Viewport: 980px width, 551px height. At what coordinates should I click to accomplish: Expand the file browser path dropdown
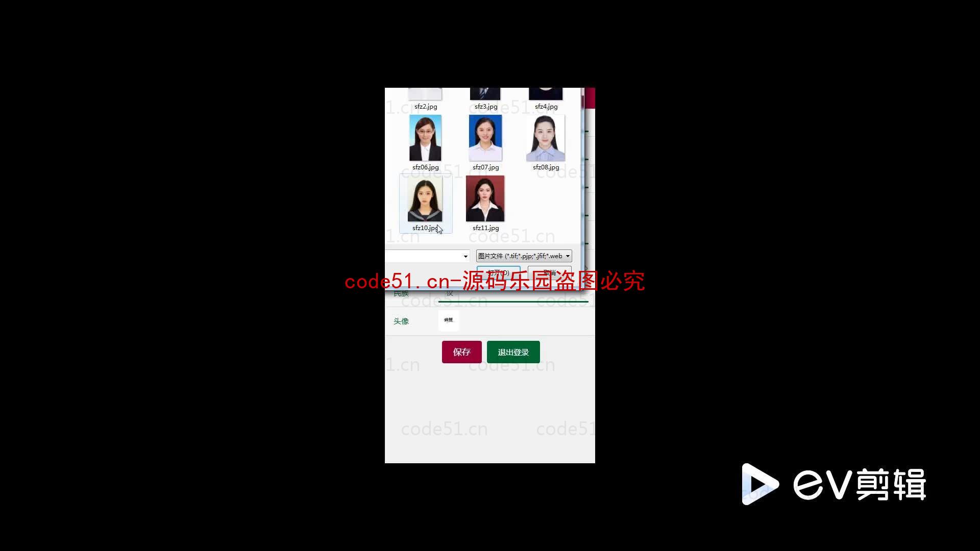(x=465, y=256)
